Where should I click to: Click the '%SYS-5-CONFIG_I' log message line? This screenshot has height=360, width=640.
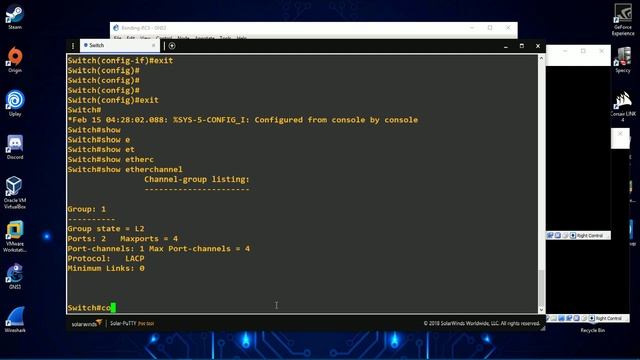coord(243,120)
